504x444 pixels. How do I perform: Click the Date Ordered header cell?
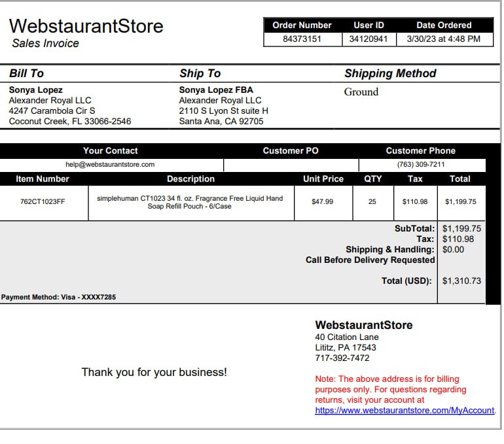click(444, 25)
